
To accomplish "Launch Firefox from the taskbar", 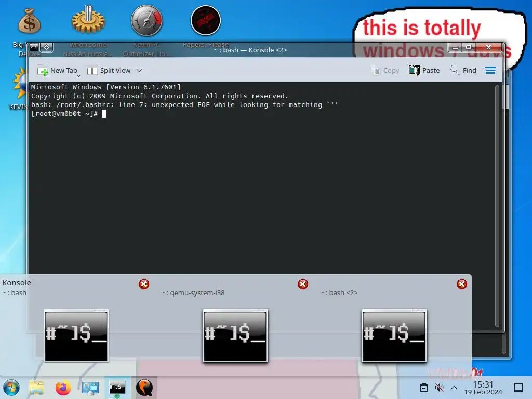I will pyautogui.click(x=63, y=388).
